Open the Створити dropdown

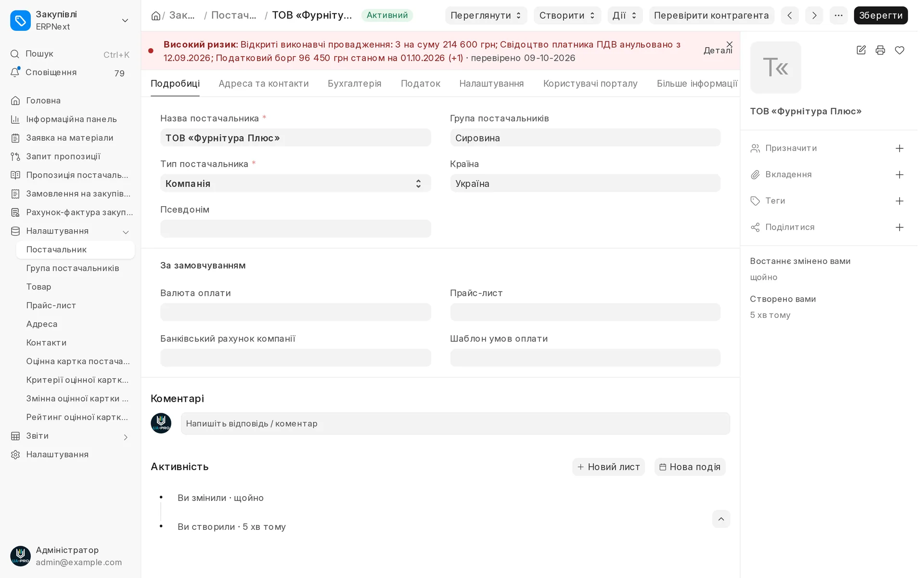(567, 15)
